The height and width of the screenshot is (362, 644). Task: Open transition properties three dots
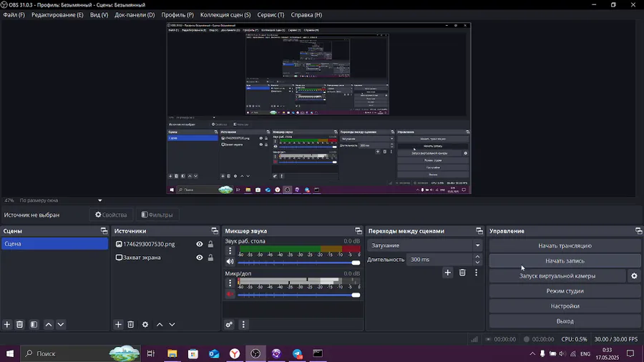pyautogui.click(x=477, y=273)
